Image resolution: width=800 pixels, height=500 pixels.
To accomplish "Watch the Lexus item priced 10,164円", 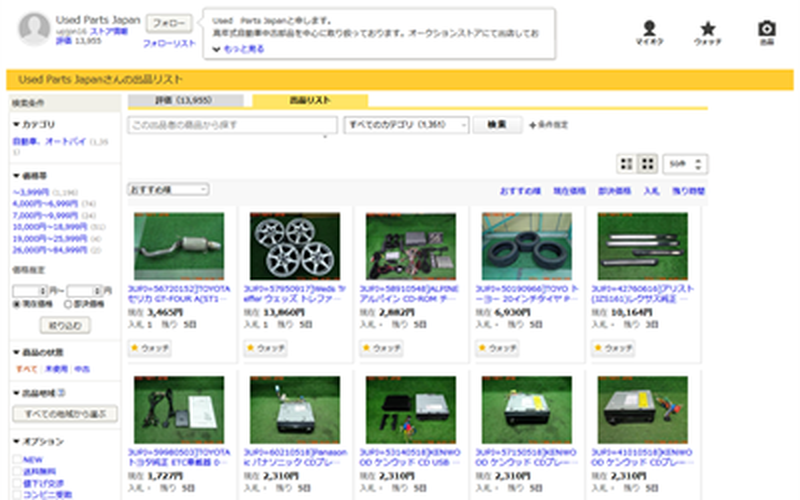I will (x=613, y=348).
